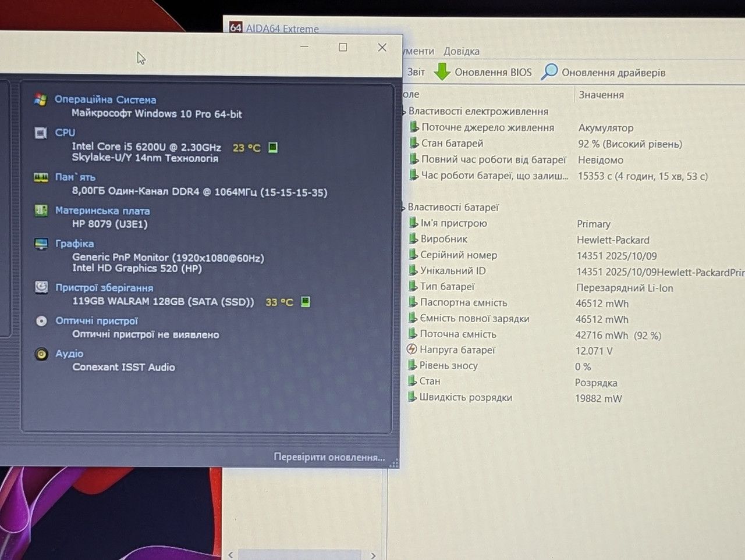Open the Материнська плата section link
745x560 pixels.
(102, 211)
